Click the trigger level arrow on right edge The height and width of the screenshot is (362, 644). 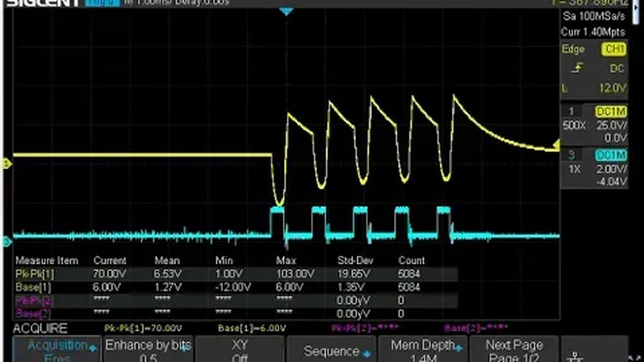[556, 145]
